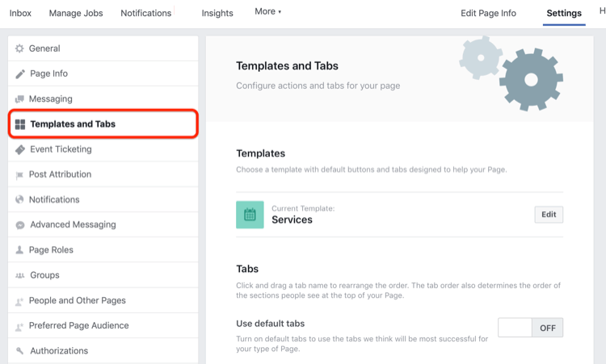Click the Use default tabs label

(270, 324)
